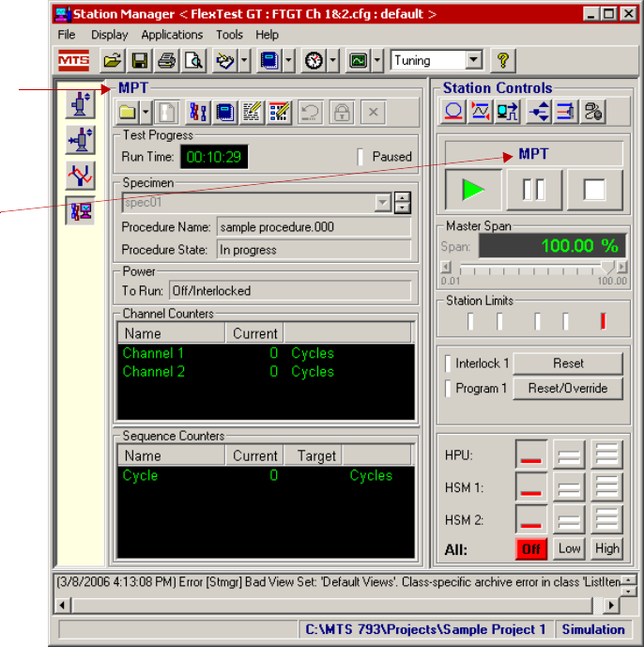
Task: Set All hydraulics to Low
Action: pyautogui.click(x=569, y=548)
